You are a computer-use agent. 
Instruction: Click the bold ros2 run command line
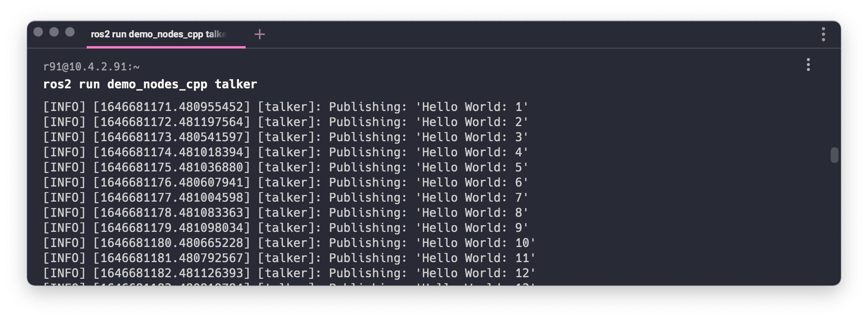coord(150,84)
